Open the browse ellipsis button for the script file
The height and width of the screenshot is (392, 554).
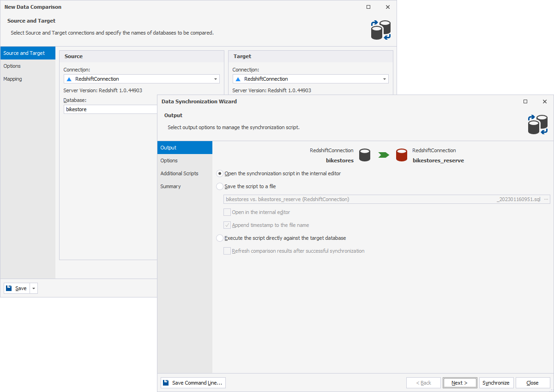[x=546, y=199]
